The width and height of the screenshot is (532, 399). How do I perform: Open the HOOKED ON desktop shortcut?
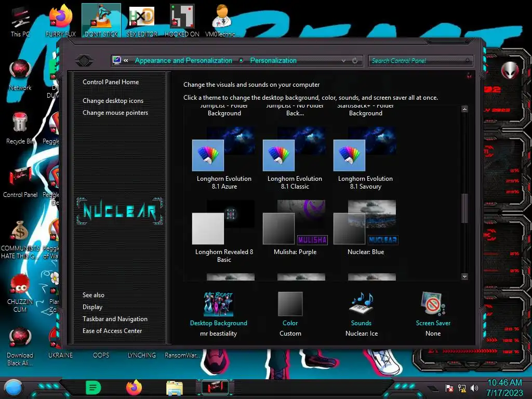tap(182, 21)
